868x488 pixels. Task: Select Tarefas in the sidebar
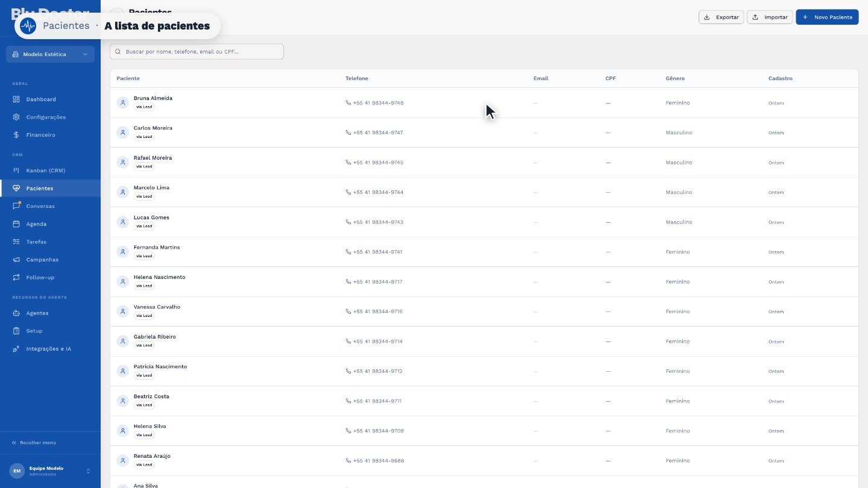50,242
